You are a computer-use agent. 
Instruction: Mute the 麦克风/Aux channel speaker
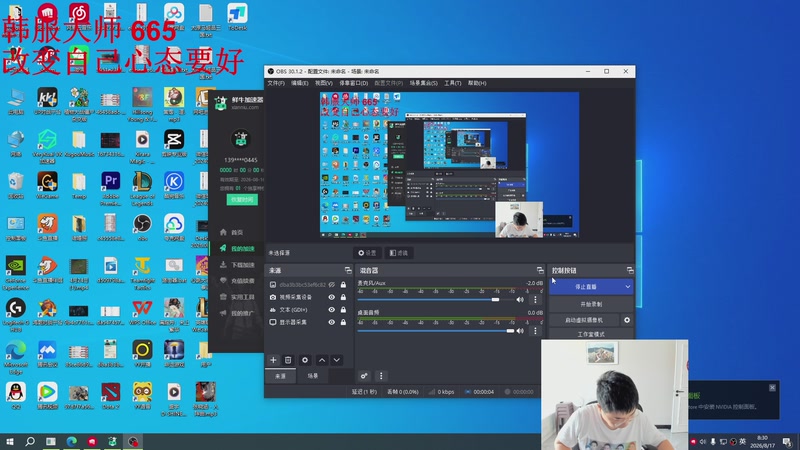pyautogui.click(x=520, y=300)
